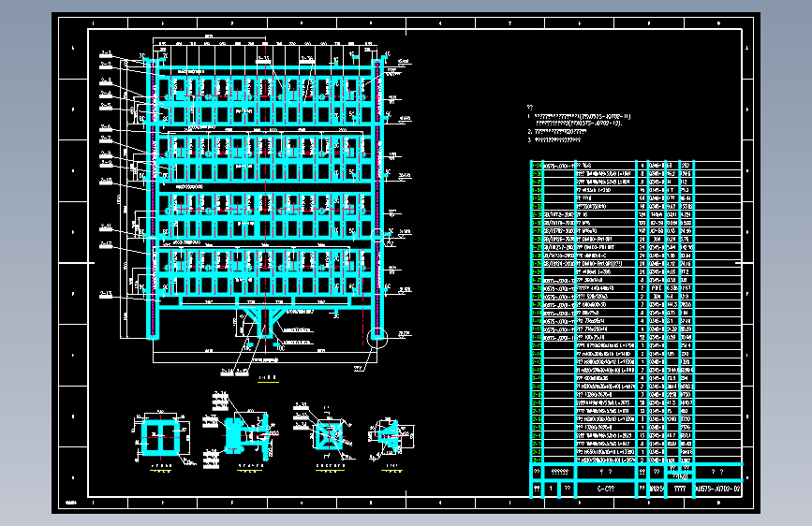
Task: Select the 2-3 part callout label
Action: pos(106,81)
